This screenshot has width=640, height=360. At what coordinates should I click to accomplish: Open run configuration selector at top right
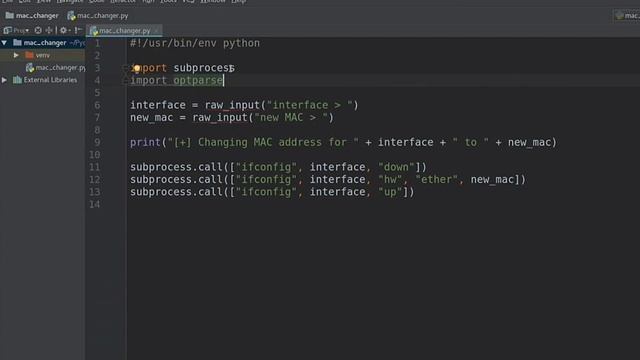(627, 16)
